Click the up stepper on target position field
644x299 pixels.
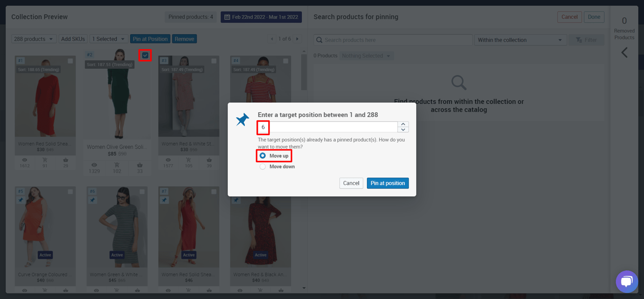click(x=403, y=124)
